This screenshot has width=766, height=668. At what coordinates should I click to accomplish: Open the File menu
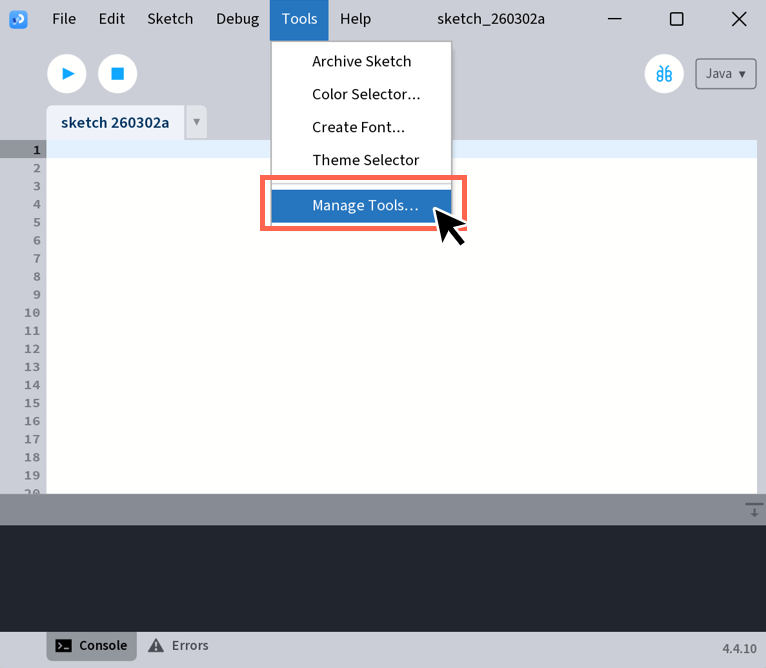pyautogui.click(x=63, y=19)
